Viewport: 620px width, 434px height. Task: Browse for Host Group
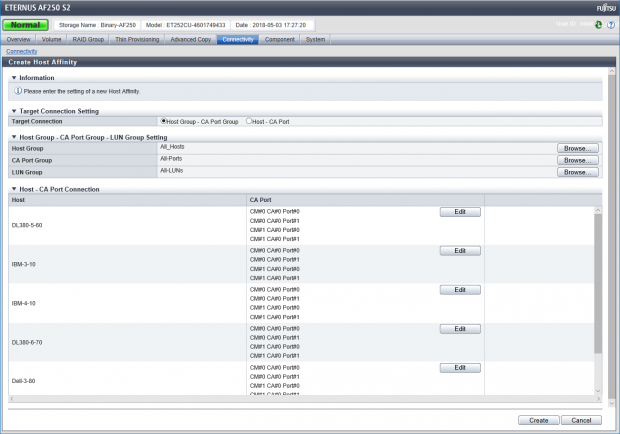coord(578,148)
